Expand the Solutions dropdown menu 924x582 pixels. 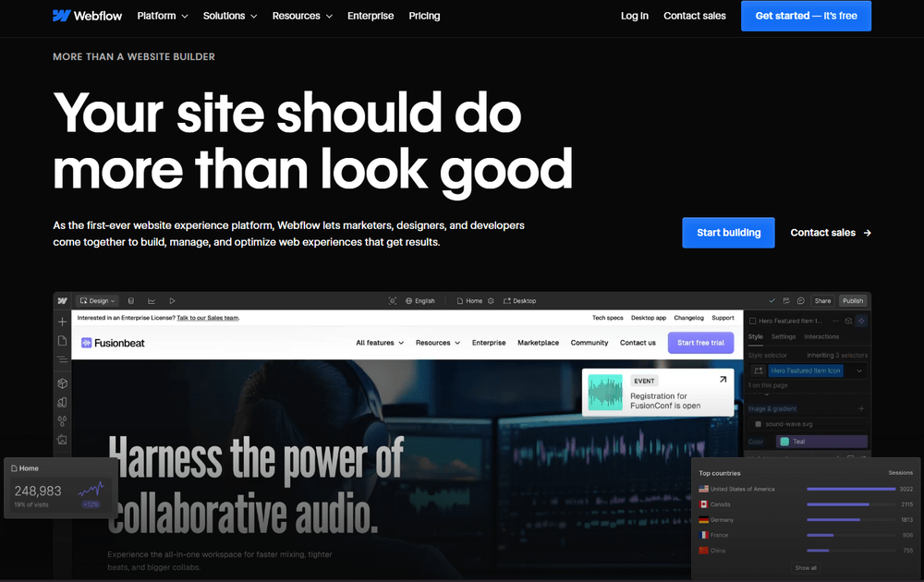230,16
